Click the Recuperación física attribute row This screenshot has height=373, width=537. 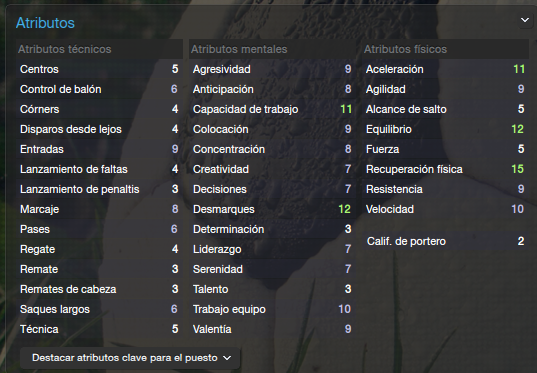446,169
